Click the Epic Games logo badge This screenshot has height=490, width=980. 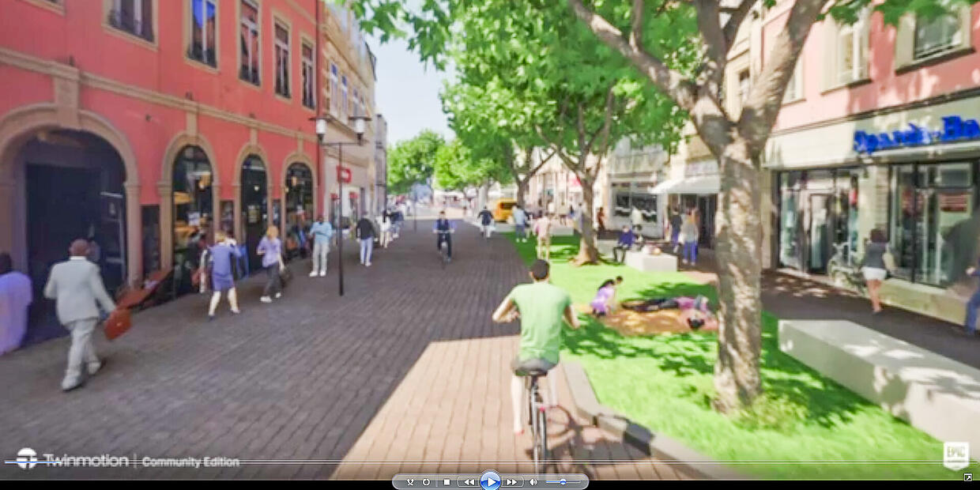click(x=955, y=454)
